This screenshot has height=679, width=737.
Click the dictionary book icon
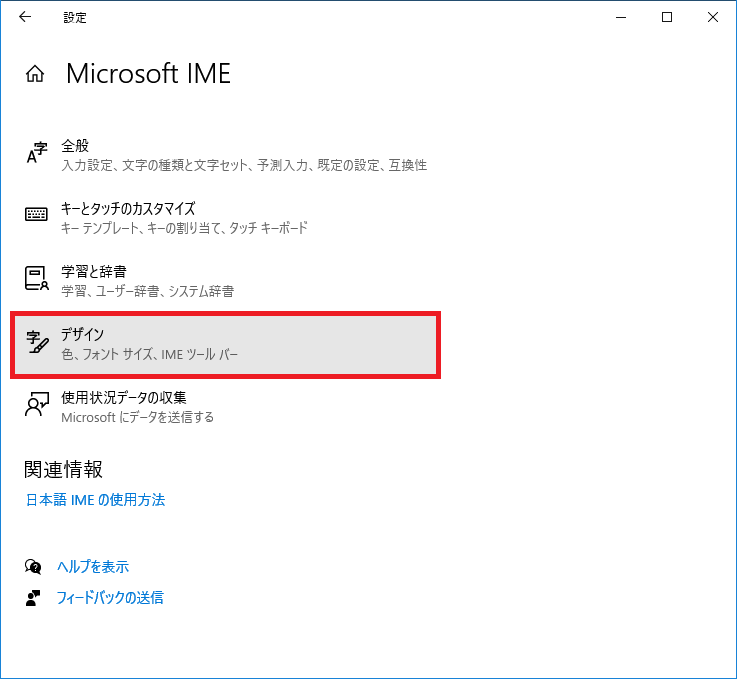pyautogui.click(x=37, y=278)
